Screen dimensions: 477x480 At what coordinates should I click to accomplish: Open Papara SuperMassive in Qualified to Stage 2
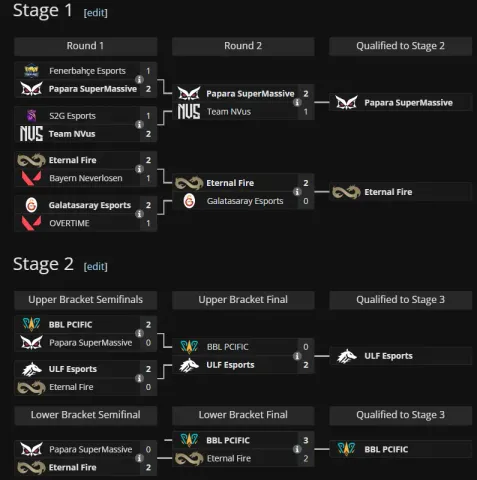point(400,103)
